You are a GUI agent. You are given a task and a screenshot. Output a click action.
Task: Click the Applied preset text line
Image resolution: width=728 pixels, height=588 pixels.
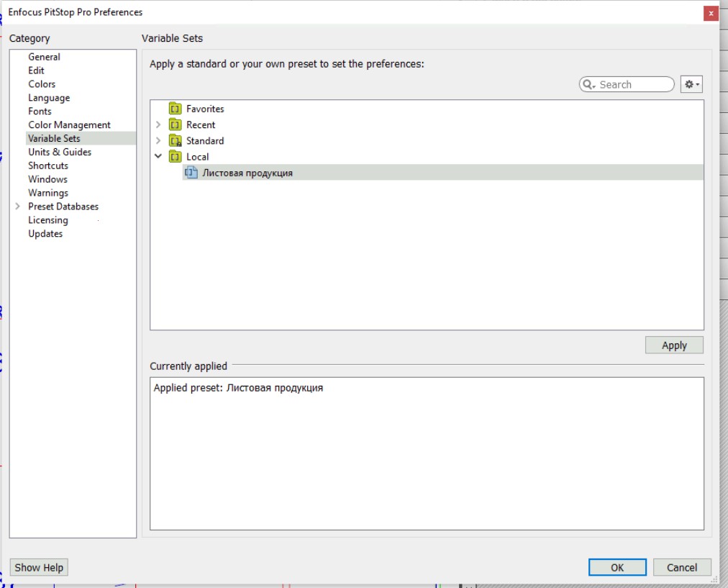point(238,388)
